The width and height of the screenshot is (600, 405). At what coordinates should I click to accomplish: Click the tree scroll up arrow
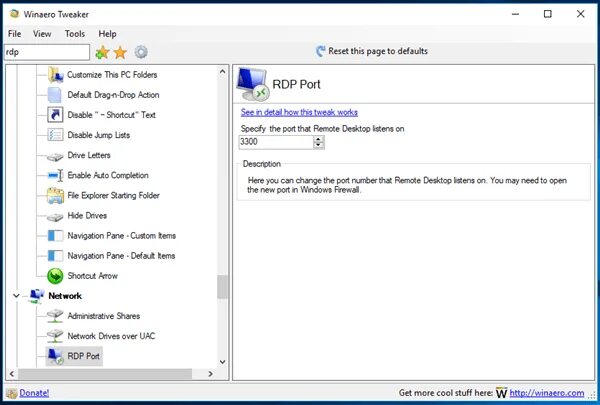[x=222, y=72]
